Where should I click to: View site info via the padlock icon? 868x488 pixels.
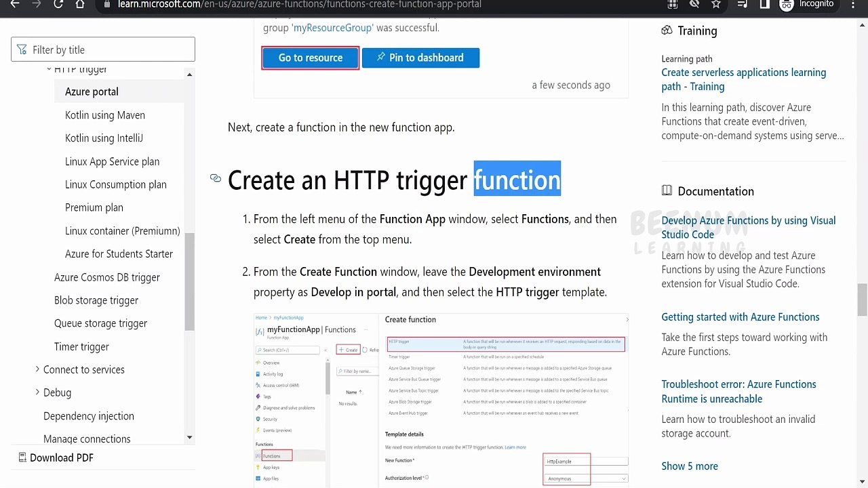(x=106, y=4)
